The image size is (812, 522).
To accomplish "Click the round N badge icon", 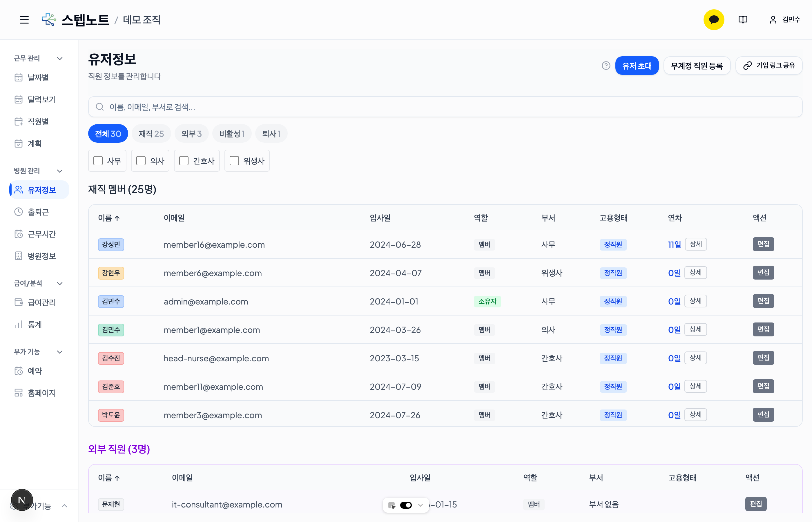I will pos(22,500).
